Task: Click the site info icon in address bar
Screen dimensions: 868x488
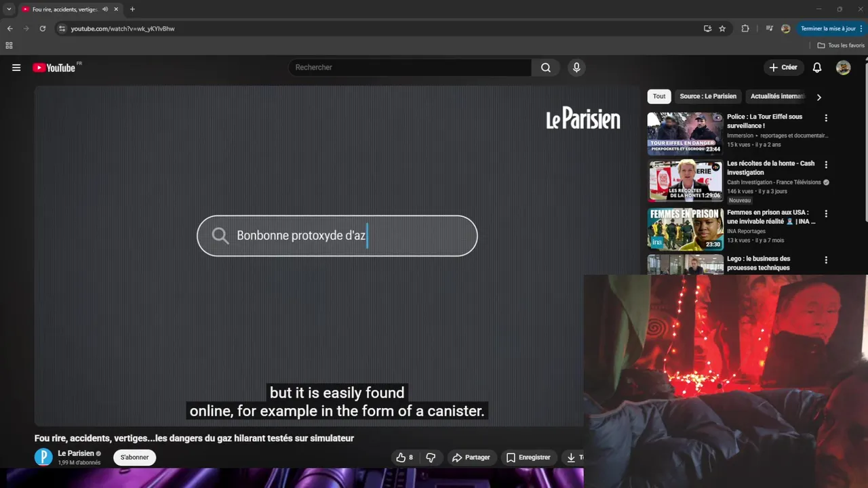Action: point(62,28)
